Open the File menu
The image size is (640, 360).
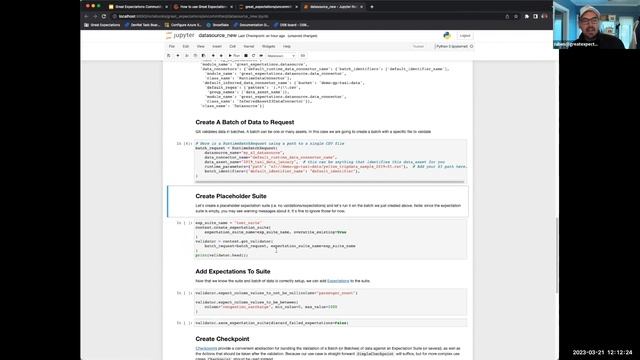pyautogui.click(x=172, y=47)
